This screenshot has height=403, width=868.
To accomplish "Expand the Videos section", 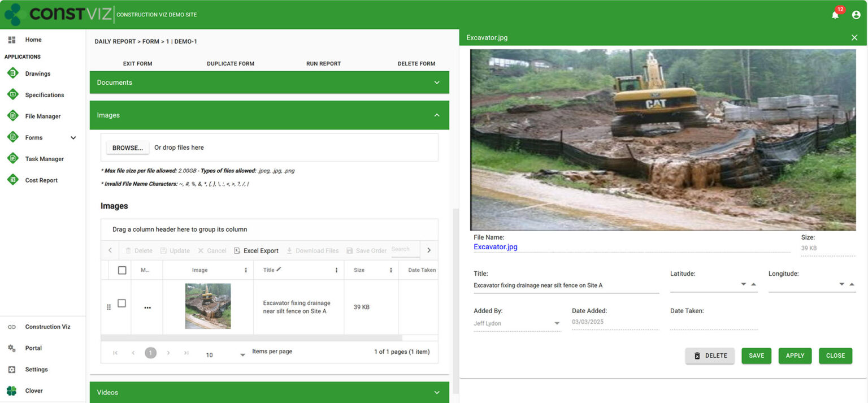I will [x=436, y=392].
